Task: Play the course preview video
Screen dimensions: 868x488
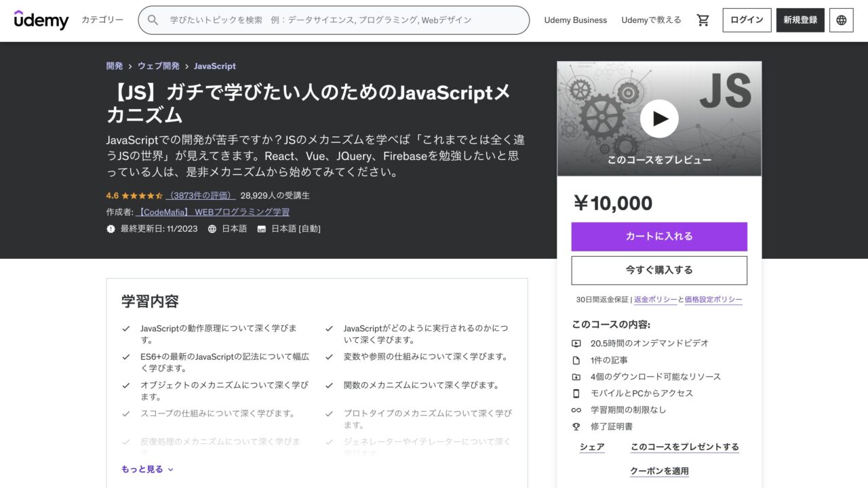Action: 658,118
